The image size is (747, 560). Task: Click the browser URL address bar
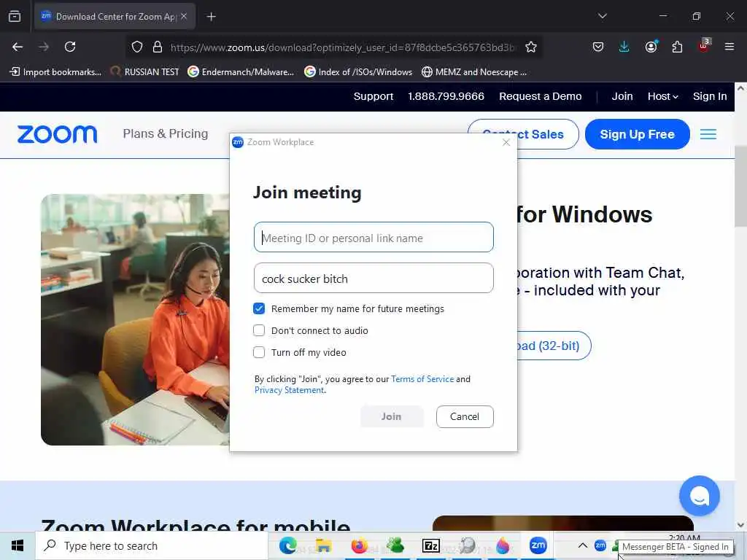tap(342, 47)
